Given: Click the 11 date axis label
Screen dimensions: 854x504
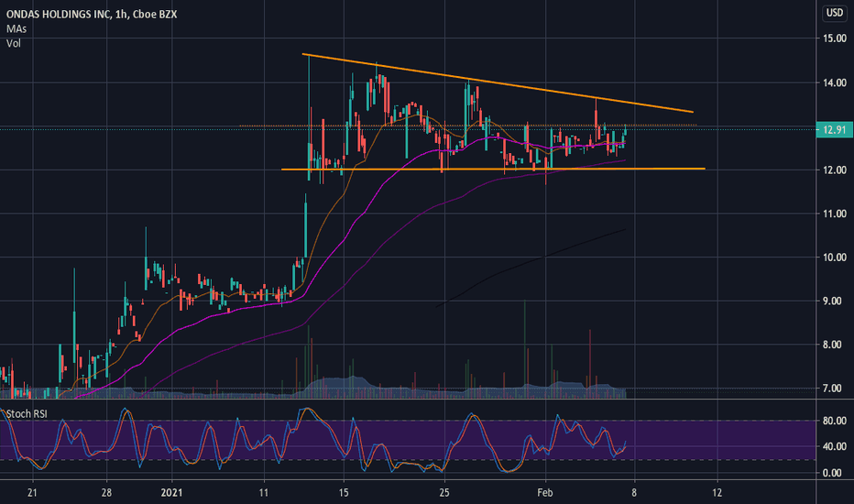Looking at the screenshot, I should click(x=264, y=493).
